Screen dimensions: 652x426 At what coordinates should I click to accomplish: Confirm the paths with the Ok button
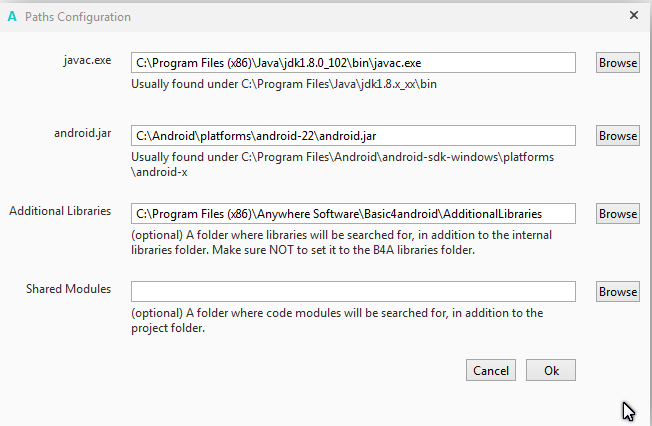pyautogui.click(x=551, y=370)
